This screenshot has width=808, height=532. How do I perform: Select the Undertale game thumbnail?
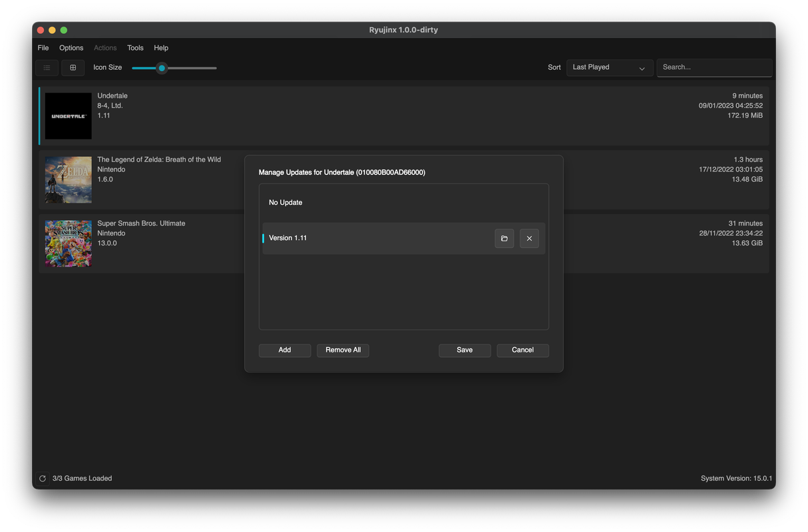click(69, 116)
